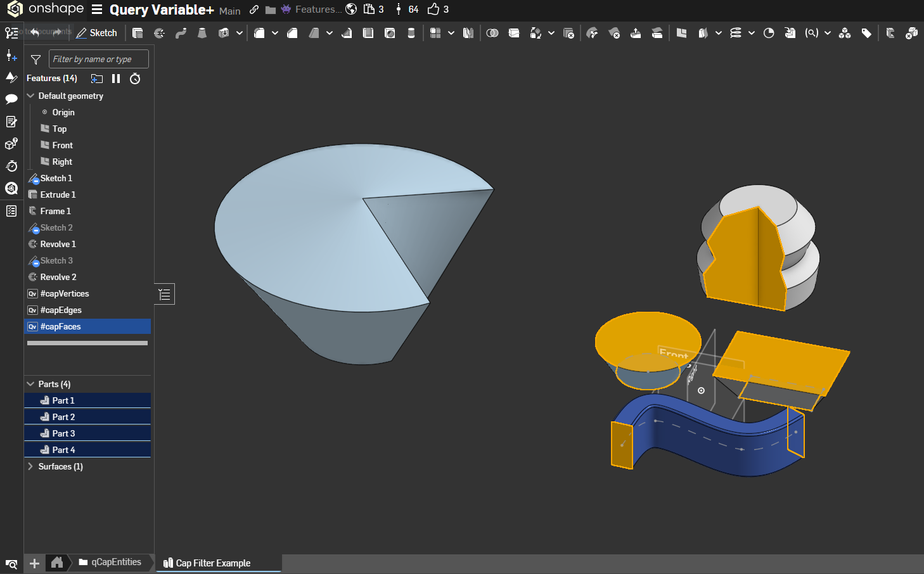This screenshot has height=574, width=924.
Task: Open the Fillet tool dropdown arrow
Action: [x=275, y=33]
